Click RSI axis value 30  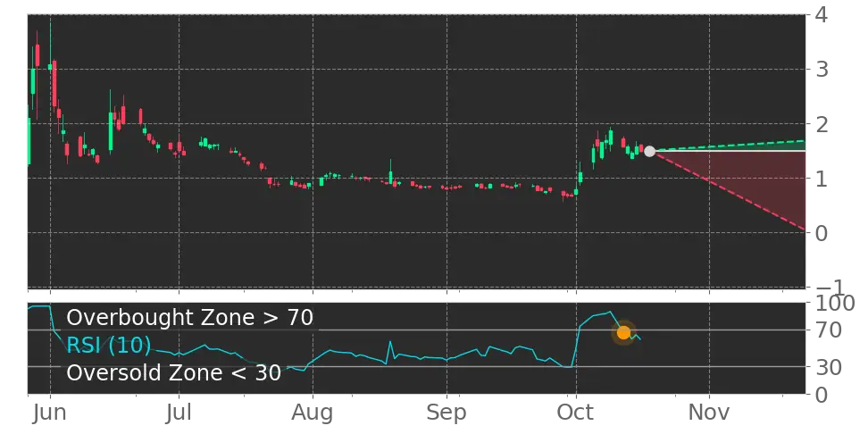coord(827,366)
